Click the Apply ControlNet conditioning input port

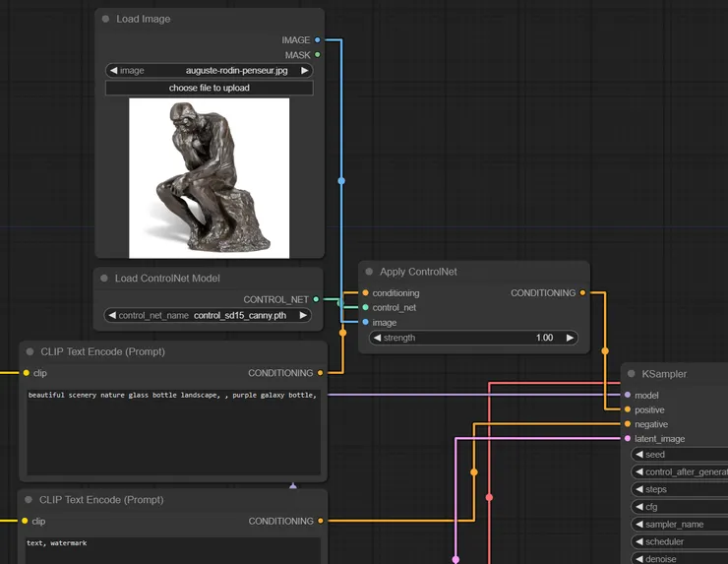pyautogui.click(x=366, y=293)
